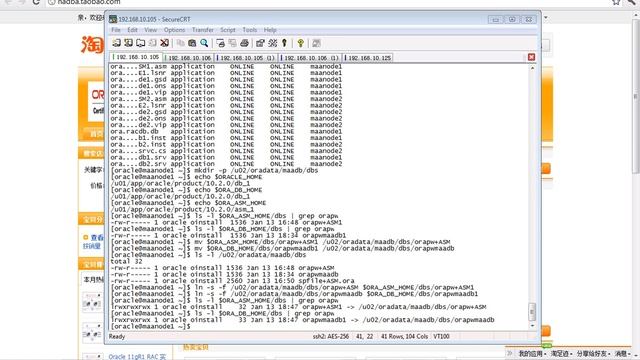This screenshot has width=640, height=360.
Task: Open the Help menu
Action: (x=270, y=30)
